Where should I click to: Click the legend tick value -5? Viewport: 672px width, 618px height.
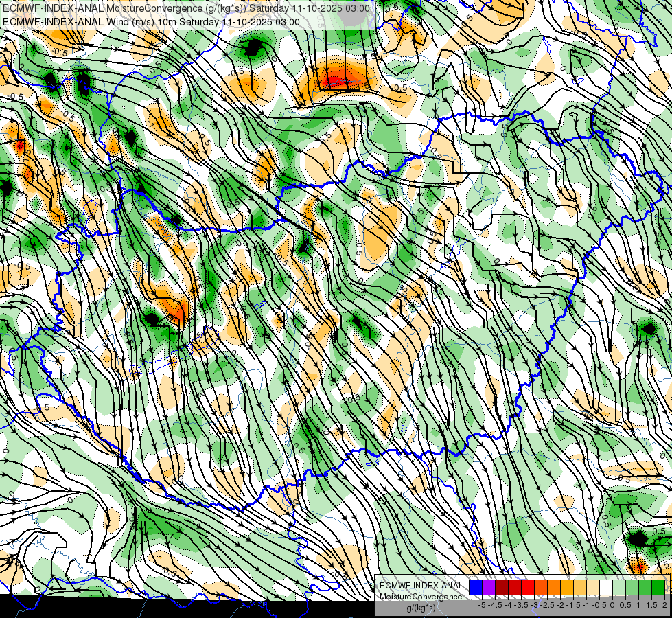click(482, 605)
